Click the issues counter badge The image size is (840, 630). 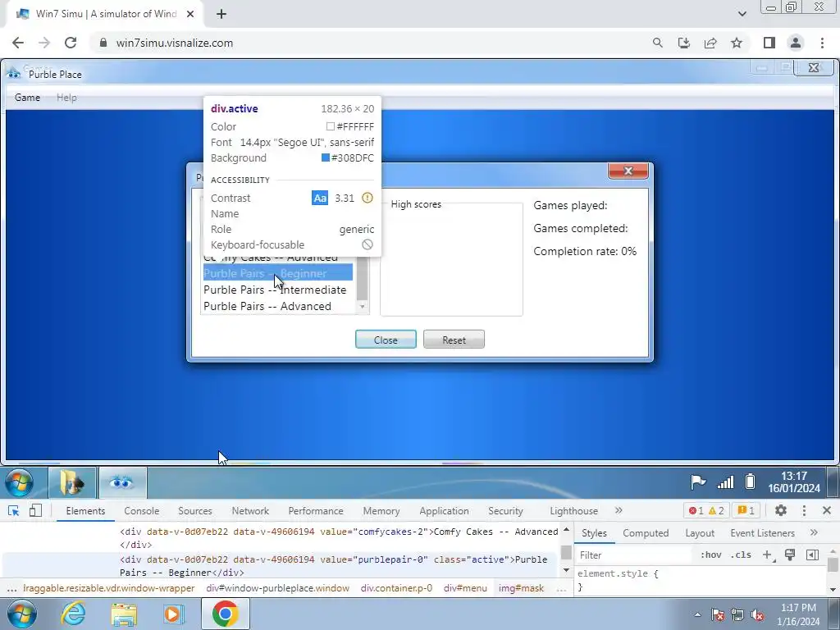coord(746,510)
